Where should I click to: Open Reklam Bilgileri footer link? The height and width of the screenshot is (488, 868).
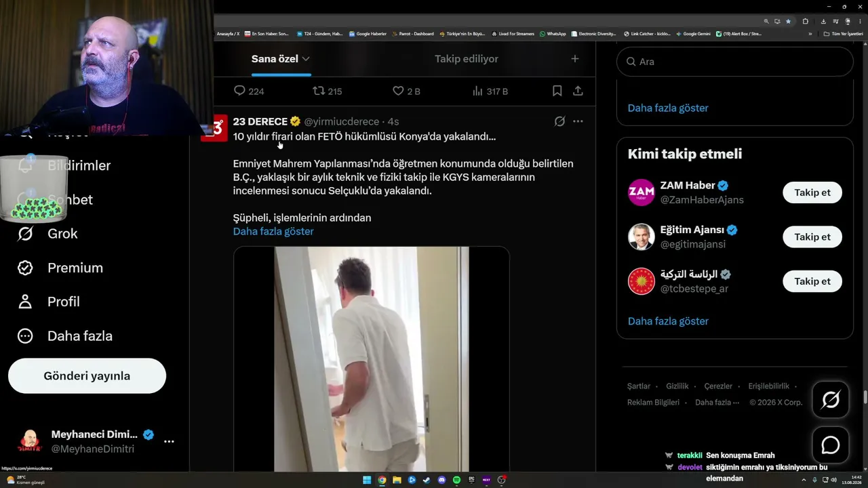tap(653, 403)
